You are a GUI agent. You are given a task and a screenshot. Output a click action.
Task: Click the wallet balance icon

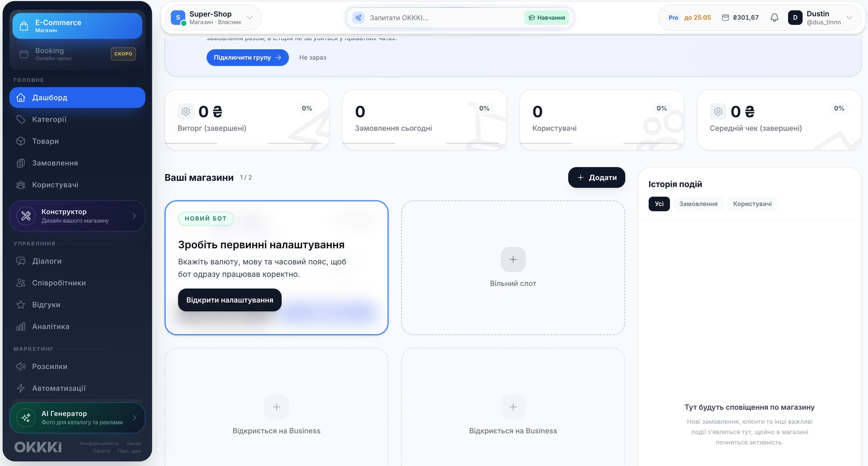point(725,18)
